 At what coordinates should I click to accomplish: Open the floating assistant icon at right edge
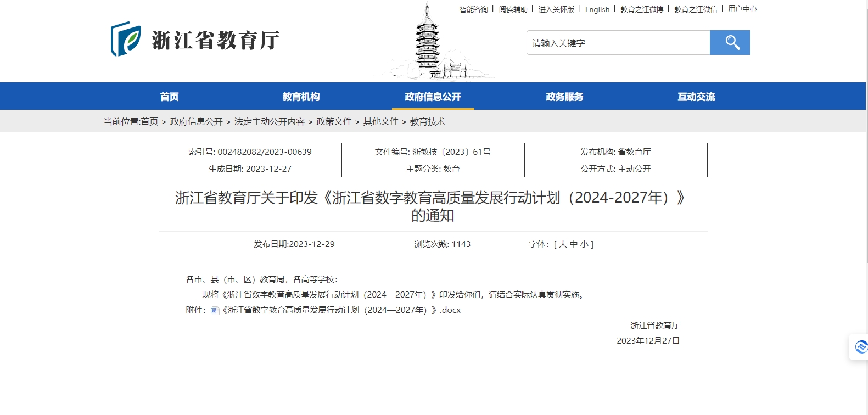pos(860,347)
